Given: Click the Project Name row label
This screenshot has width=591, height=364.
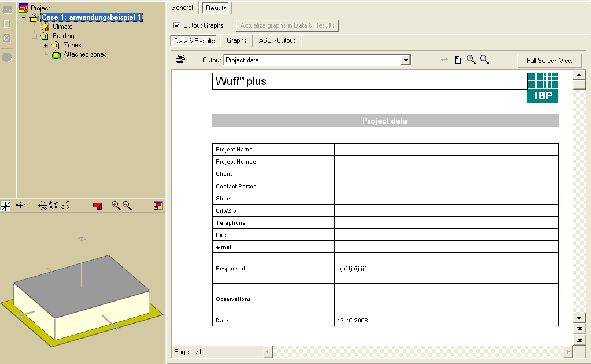Looking at the screenshot, I should pyautogui.click(x=234, y=150).
